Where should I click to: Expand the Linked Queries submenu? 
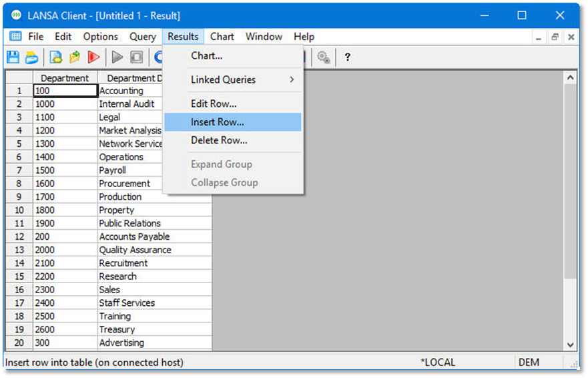[x=233, y=79]
